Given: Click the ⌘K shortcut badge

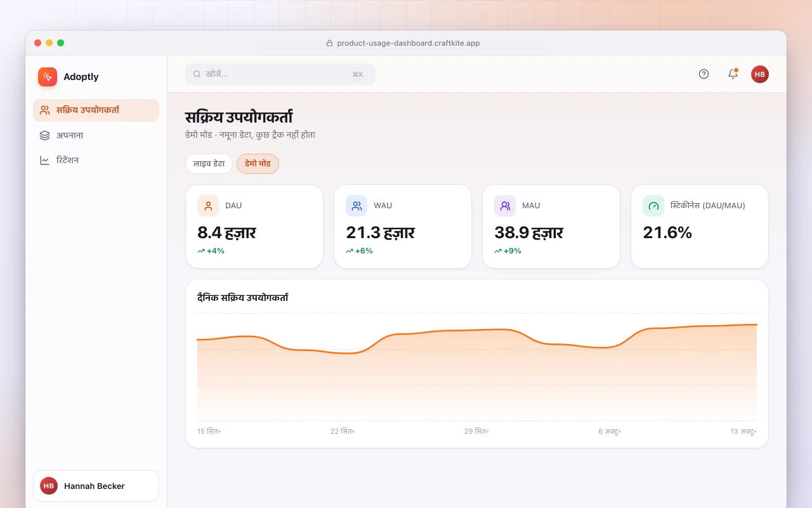Looking at the screenshot, I should point(358,74).
